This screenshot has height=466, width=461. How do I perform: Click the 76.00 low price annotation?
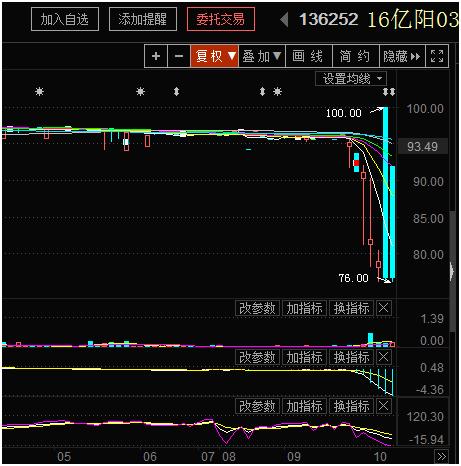click(x=353, y=278)
